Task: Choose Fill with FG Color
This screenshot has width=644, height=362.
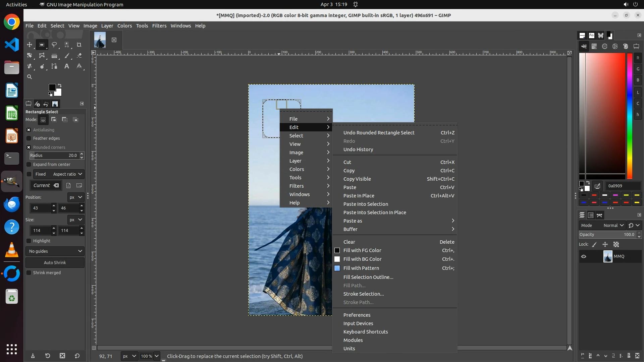Action: point(362,250)
